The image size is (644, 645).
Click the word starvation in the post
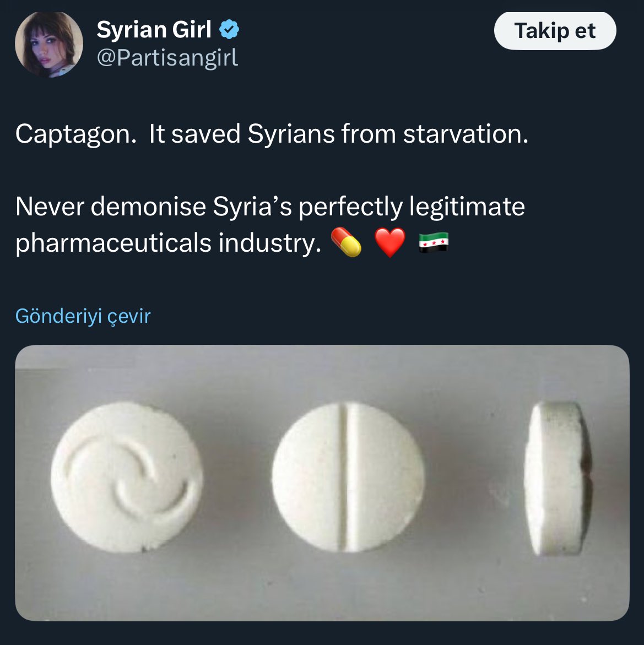(x=466, y=134)
